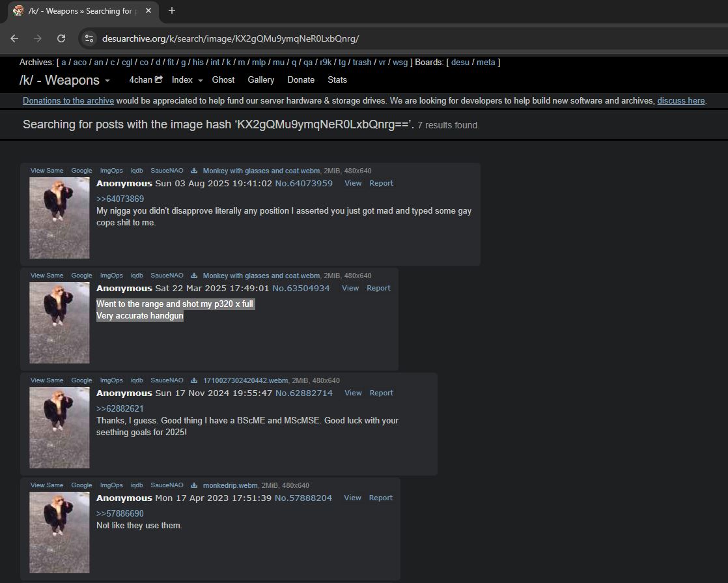Click post number No.63504934
The width and height of the screenshot is (728, 583).
point(301,288)
